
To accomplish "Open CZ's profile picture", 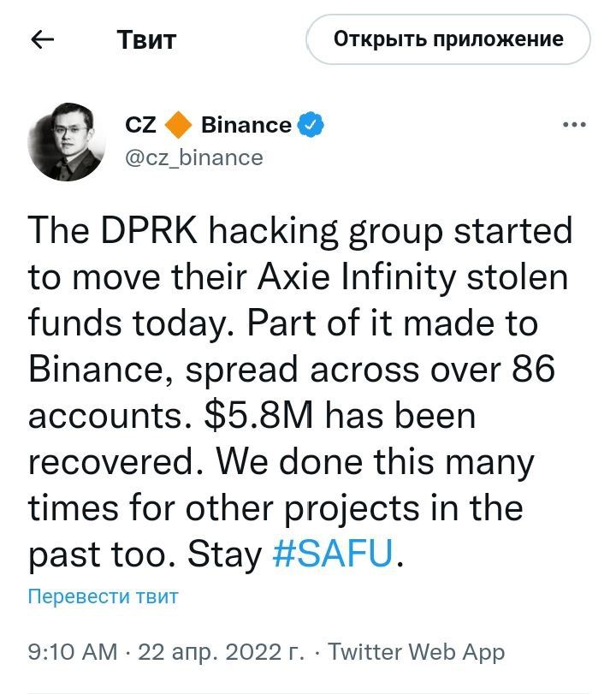I will click(65, 140).
